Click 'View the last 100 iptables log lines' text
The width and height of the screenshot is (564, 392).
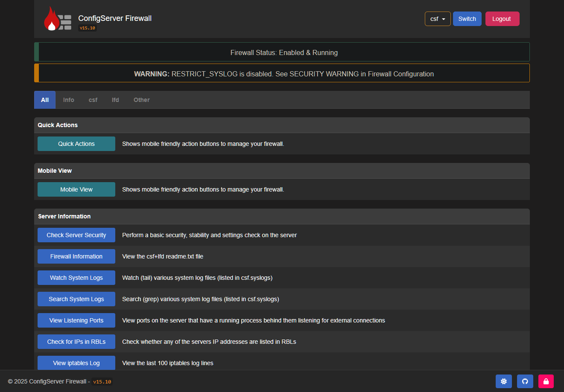[168, 363]
